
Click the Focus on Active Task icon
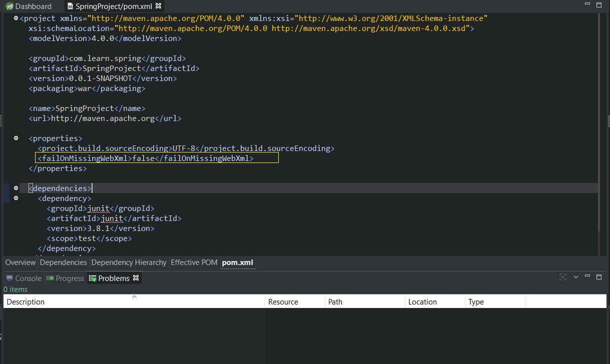click(563, 277)
